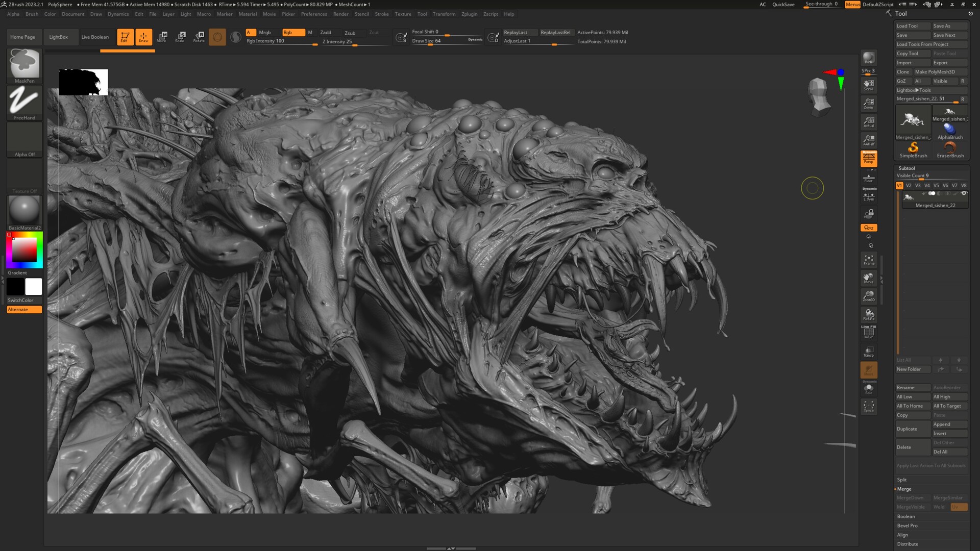Open the Zplugin menu
The width and height of the screenshot is (980, 551).
[x=469, y=14]
